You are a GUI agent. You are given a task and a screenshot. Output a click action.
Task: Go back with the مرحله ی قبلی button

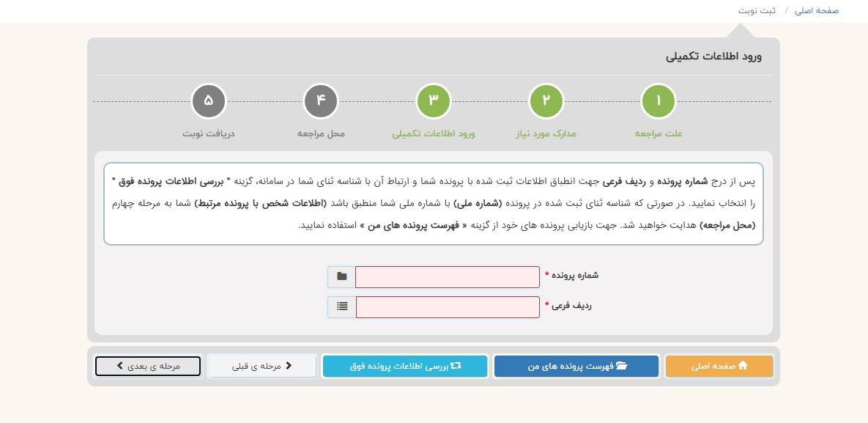(x=261, y=366)
